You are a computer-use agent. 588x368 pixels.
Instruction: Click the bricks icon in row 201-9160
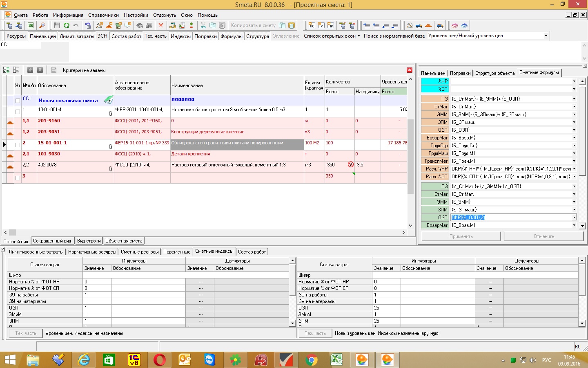11,123
